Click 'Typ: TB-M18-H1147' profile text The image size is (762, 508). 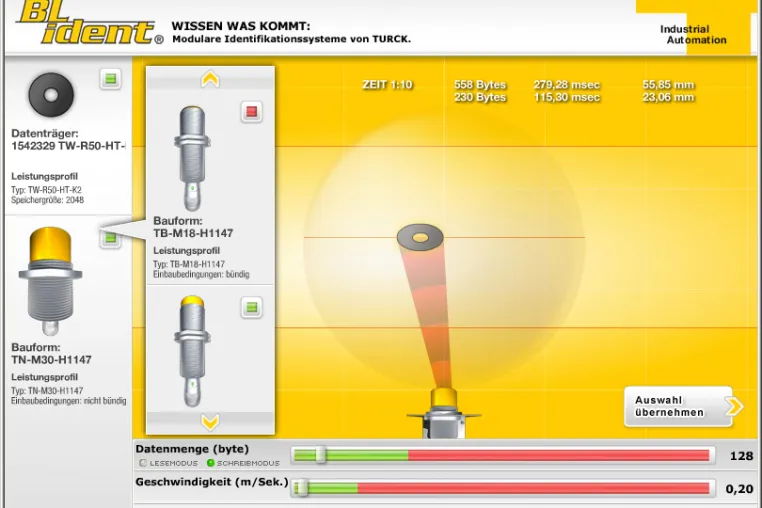[189, 264]
